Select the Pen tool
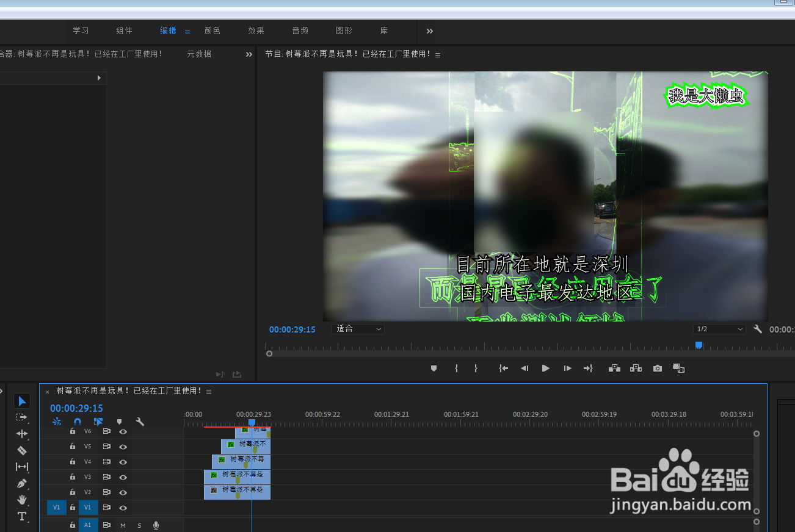The image size is (795, 532). click(22, 483)
